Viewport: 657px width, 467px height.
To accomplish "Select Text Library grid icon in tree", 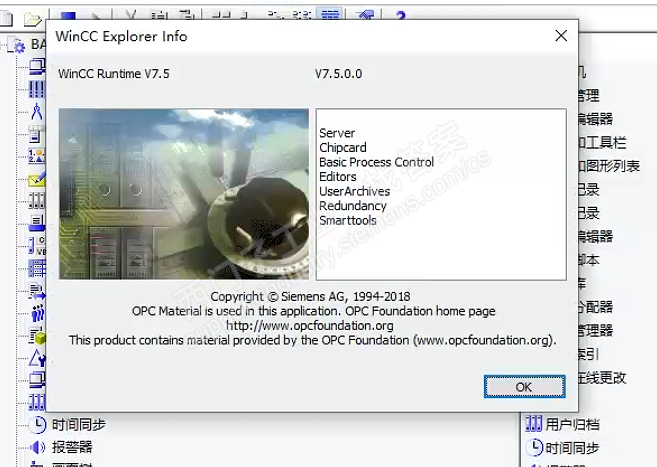I will click(x=37, y=268).
